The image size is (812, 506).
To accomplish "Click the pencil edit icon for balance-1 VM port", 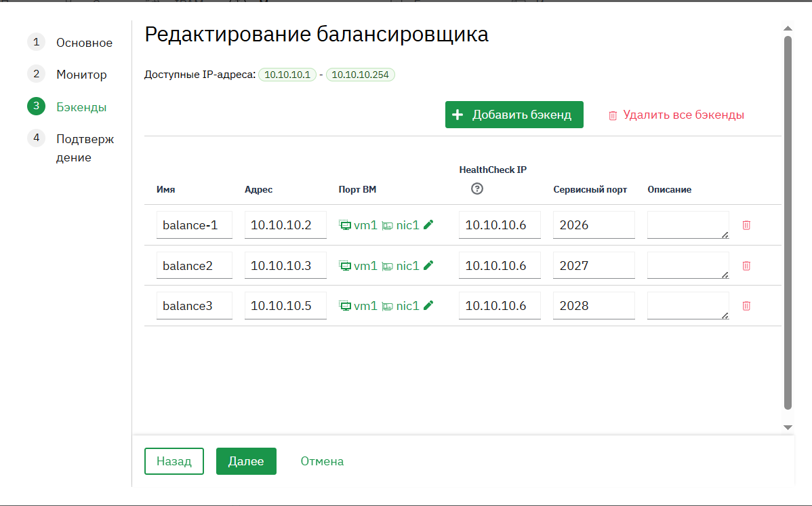I will pyautogui.click(x=428, y=225).
